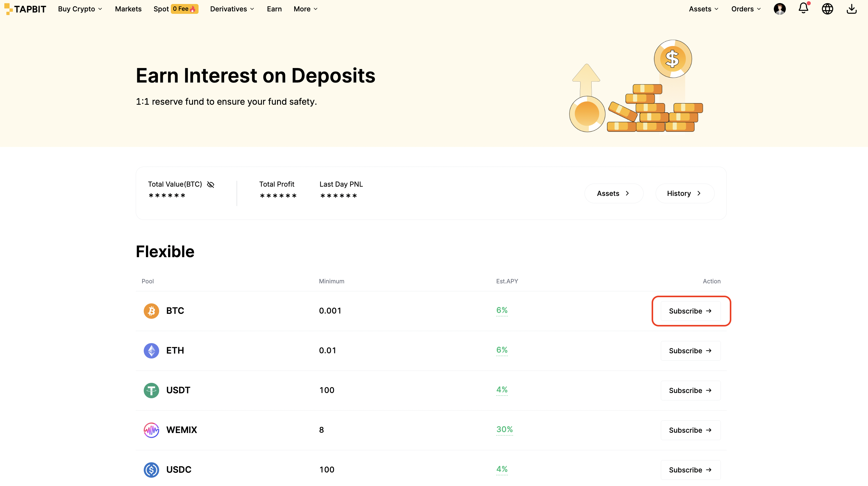Open the user profile avatar
The width and height of the screenshot is (868, 486).
(779, 9)
